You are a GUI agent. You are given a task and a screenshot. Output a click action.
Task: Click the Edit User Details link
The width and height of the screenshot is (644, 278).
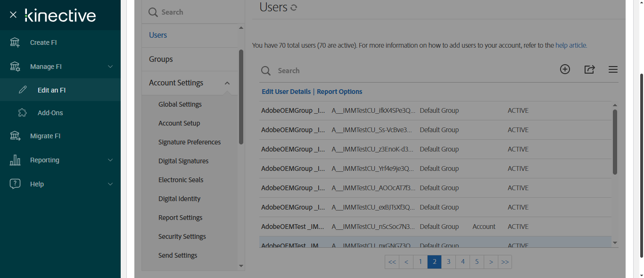(x=286, y=92)
